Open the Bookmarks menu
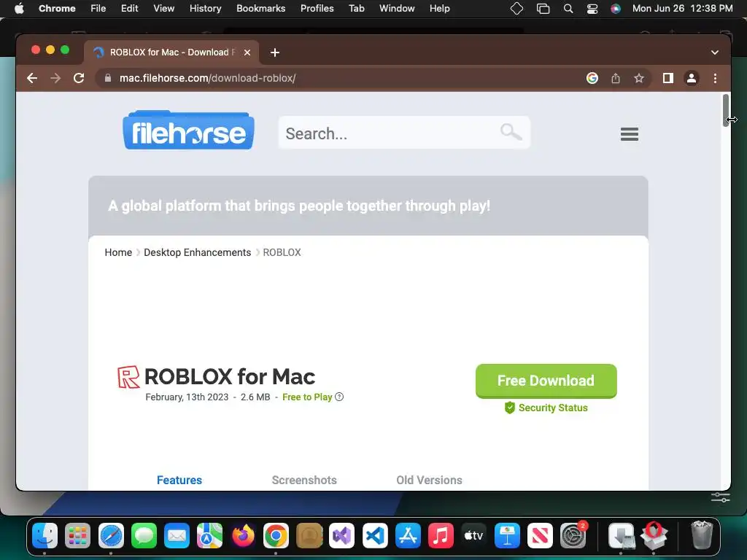This screenshot has height=560, width=747. tap(261, 9)
